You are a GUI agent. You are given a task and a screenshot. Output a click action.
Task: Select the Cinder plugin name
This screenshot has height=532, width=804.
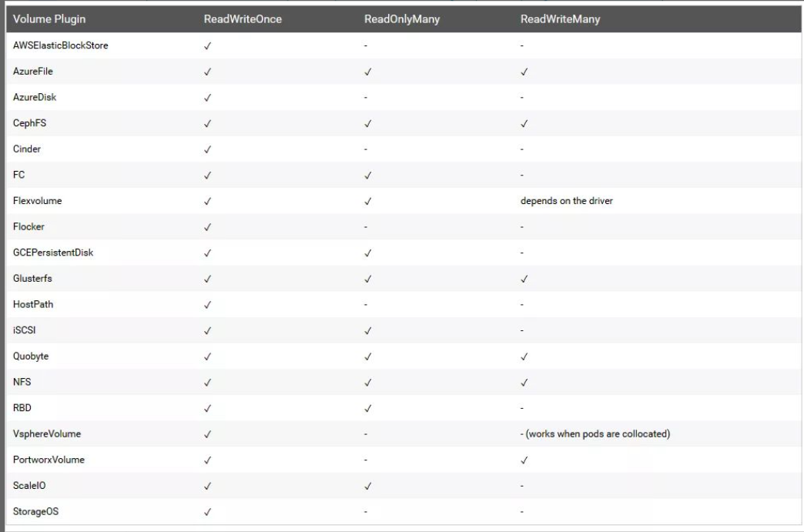pyautogui.click(x=27, y=149)
